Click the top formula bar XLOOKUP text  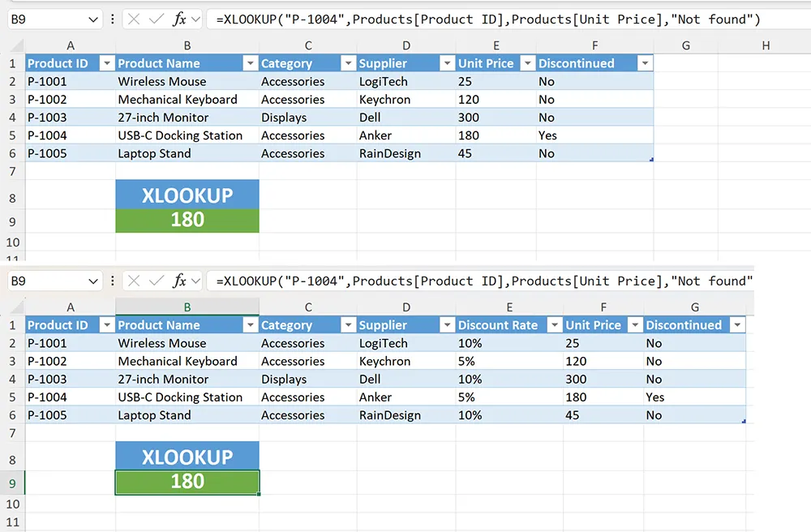point(487,19)
